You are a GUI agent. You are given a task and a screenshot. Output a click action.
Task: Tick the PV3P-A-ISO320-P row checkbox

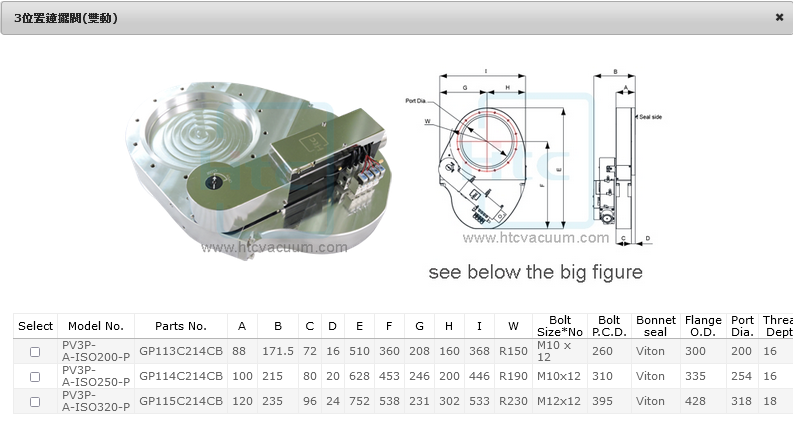click(35, 402)
